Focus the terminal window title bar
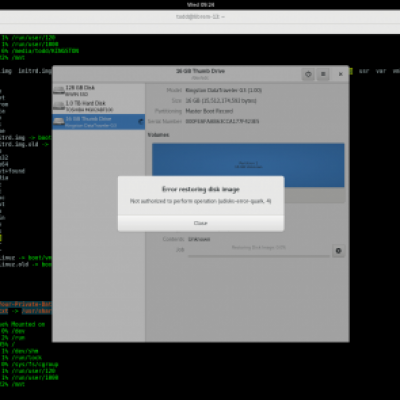The width and height of the screenshot is (400, 400). (x=200, y=17)
